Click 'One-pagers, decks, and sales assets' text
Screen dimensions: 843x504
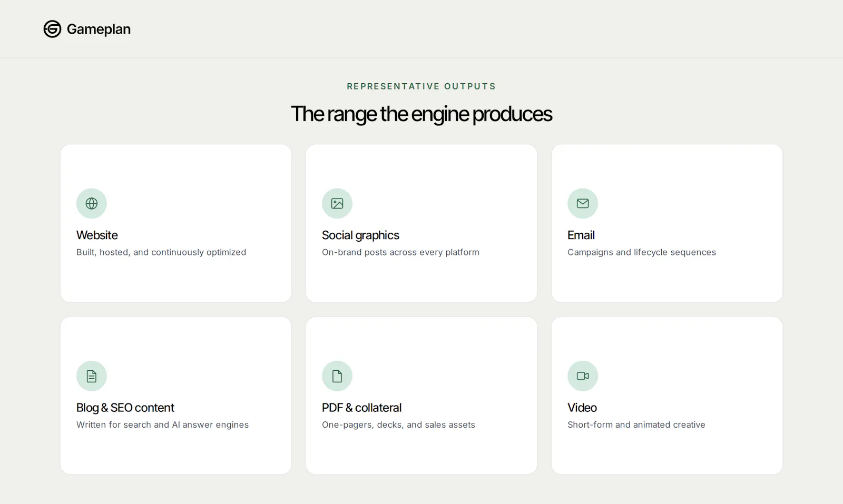[398, 425]
